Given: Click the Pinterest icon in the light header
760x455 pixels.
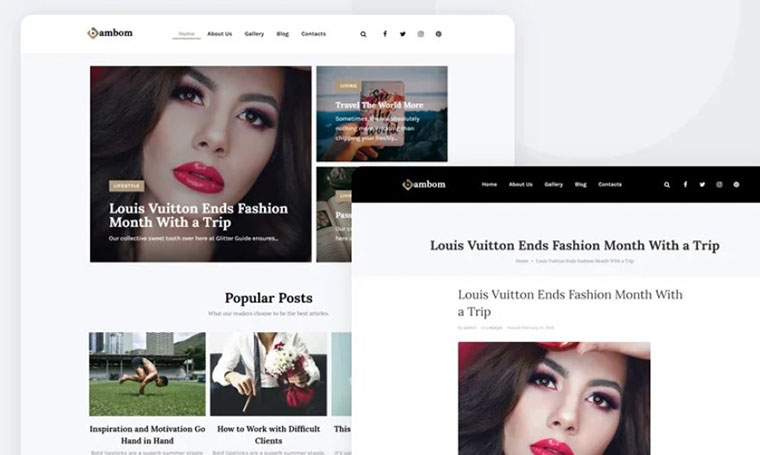Looking at the screenshot, I should tap(438, 34).
